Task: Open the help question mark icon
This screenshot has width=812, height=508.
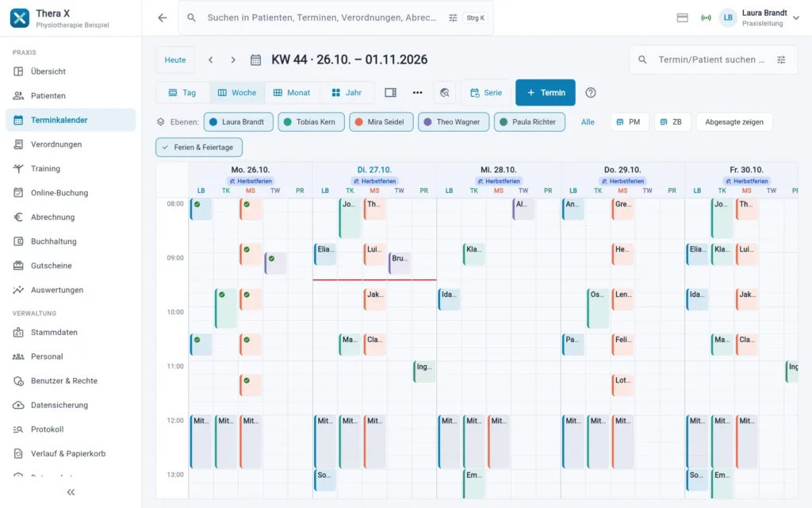Action: pyautogui.click(x=590, y=92)
